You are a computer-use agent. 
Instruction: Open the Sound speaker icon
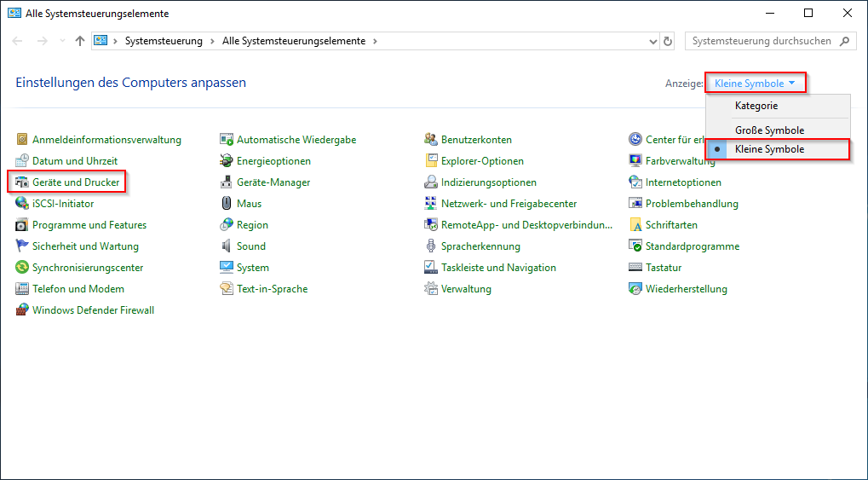[227, 246]
